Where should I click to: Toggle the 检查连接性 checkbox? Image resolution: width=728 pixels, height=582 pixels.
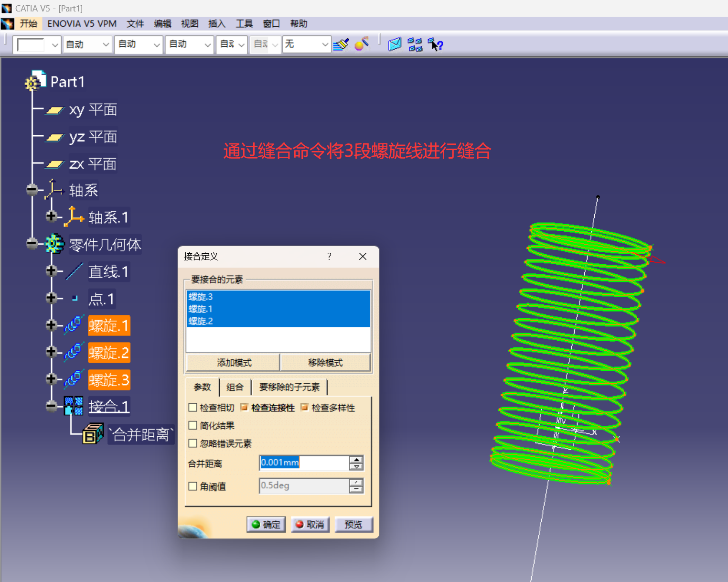coord(244,407)
